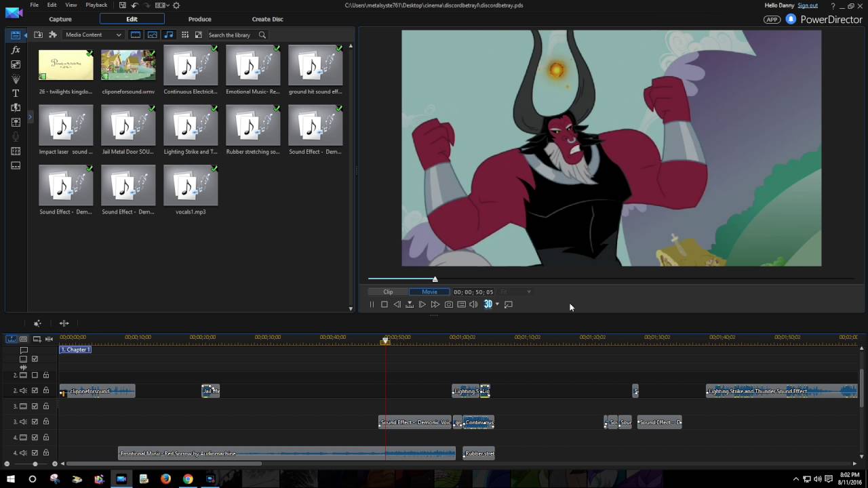Switch to the Produce tab
Screen dimensions: 868x488
point(199,19)
